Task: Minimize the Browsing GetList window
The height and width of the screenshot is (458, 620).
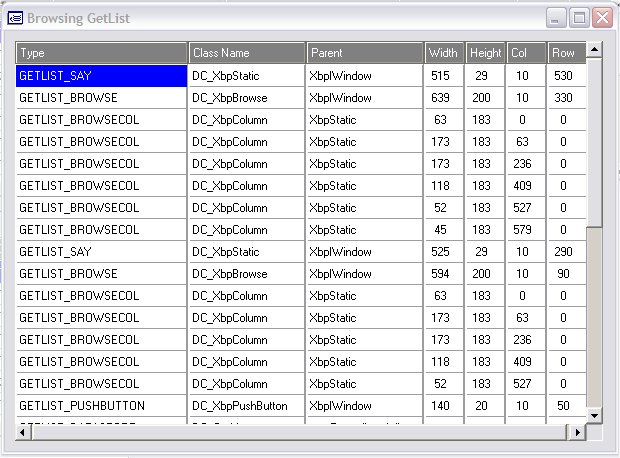Action: pos(558,18)
